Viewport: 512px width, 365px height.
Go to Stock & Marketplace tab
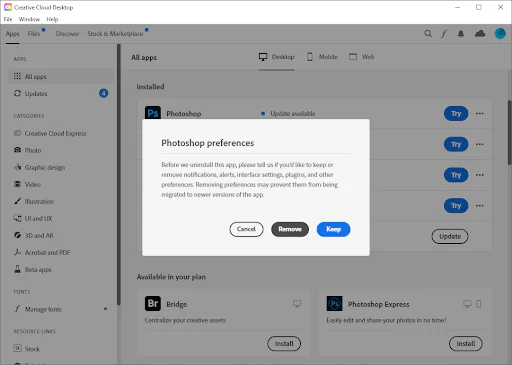point(115,34)
